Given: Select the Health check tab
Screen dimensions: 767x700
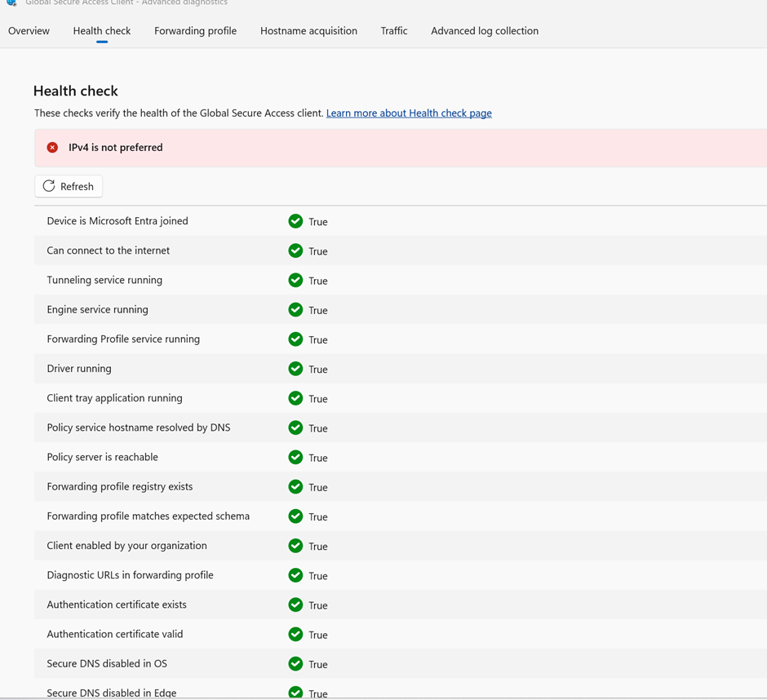Looking at the screenshot, I should coord(101,31).
